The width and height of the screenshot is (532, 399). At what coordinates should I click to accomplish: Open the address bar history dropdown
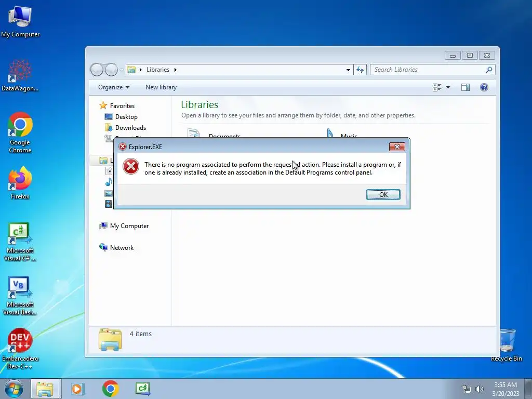click(x=348, y=70)
